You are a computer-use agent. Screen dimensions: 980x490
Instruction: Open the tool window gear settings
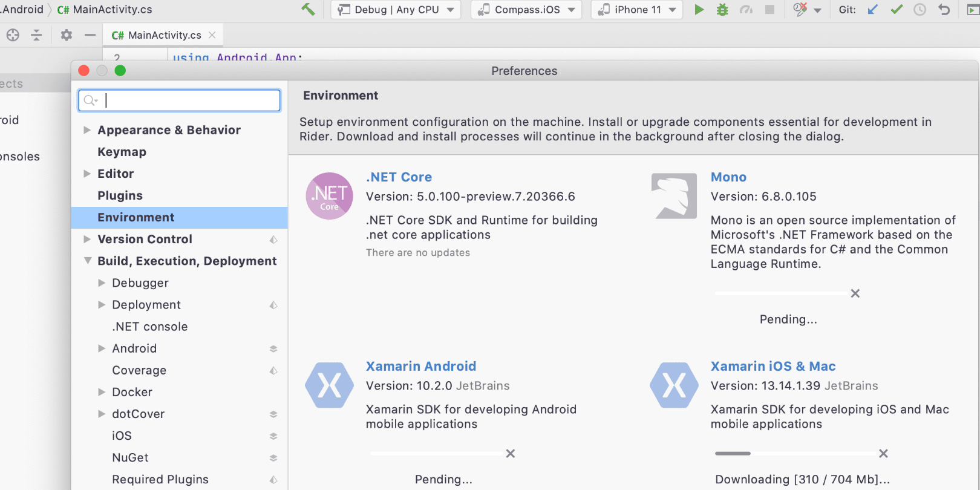[67, 35]
